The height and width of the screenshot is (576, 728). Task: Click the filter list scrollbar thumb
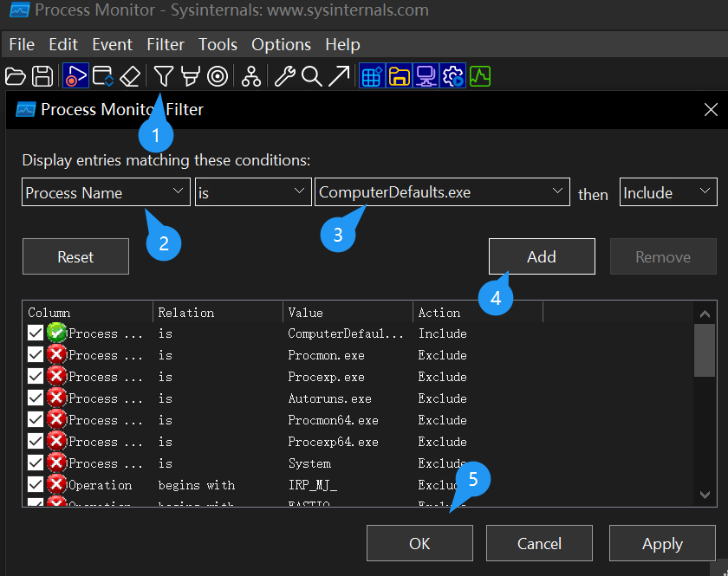(x=705, y=351)
